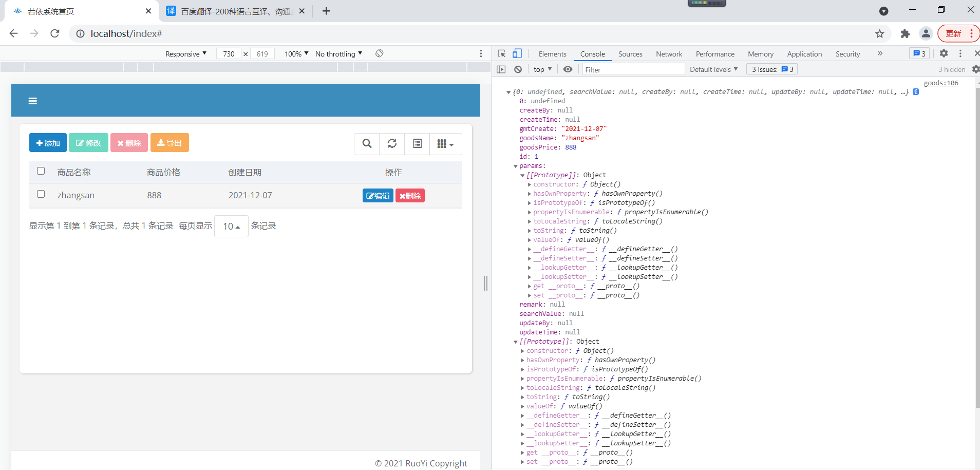Bookmark this page with star icon
980x470 pixels.
tap(880, 33)
